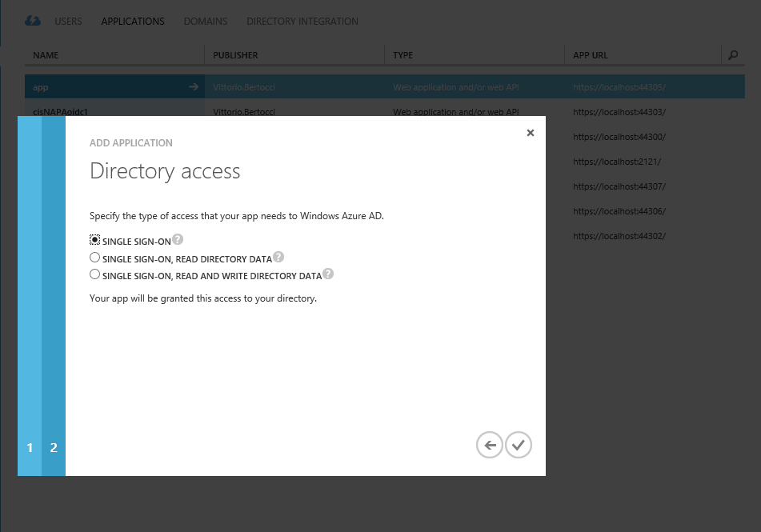Go to Directory Integration tab

coord(302,22)
